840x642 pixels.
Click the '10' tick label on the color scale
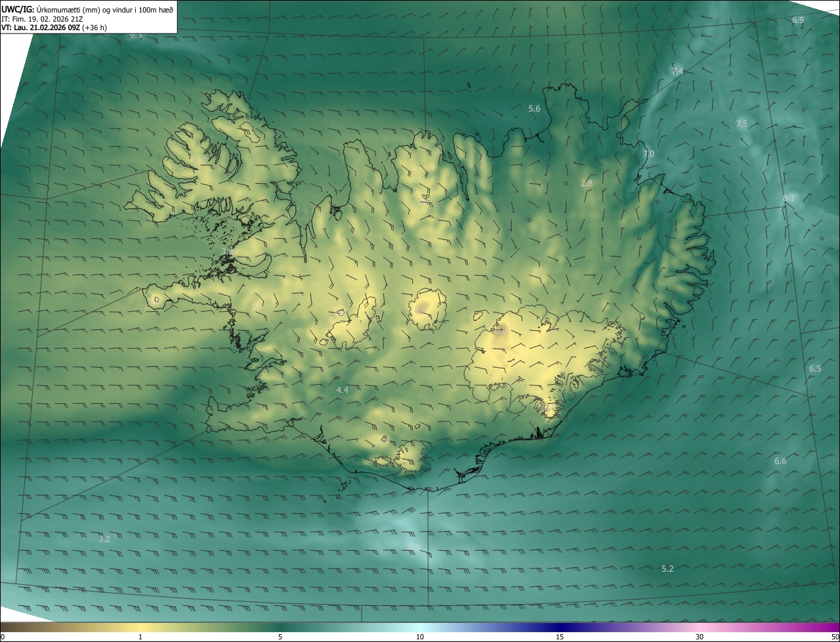(420, 637)
